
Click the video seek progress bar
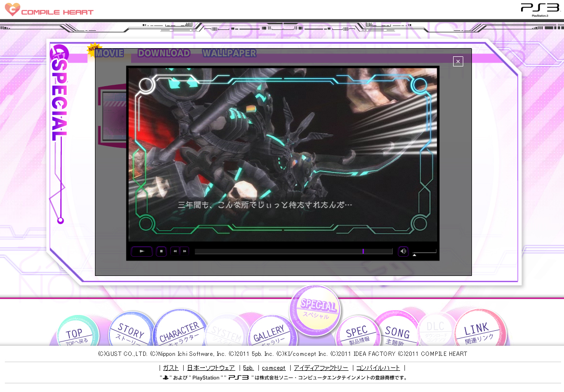coord(294,251)
